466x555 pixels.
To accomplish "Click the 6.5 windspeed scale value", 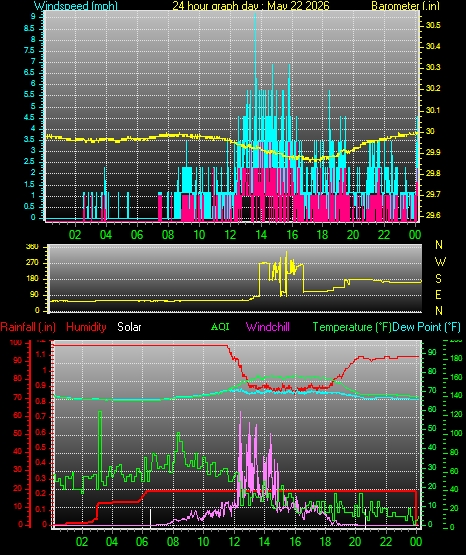I will (x=29, y=72).
